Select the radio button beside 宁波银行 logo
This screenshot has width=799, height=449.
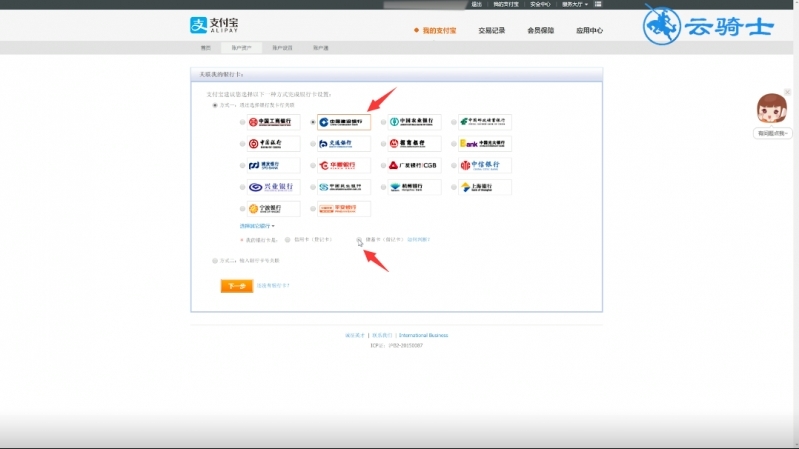[x=242, y=209]
